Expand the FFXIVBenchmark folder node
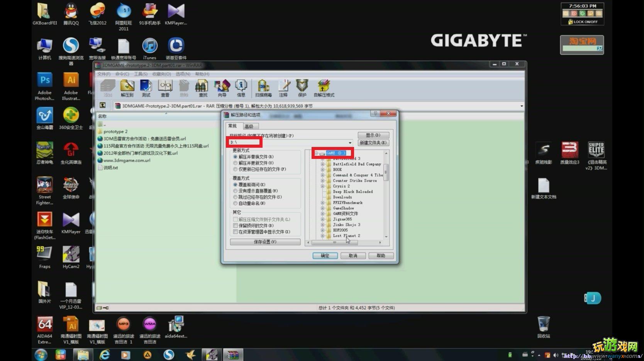 [x=322, y=202]
